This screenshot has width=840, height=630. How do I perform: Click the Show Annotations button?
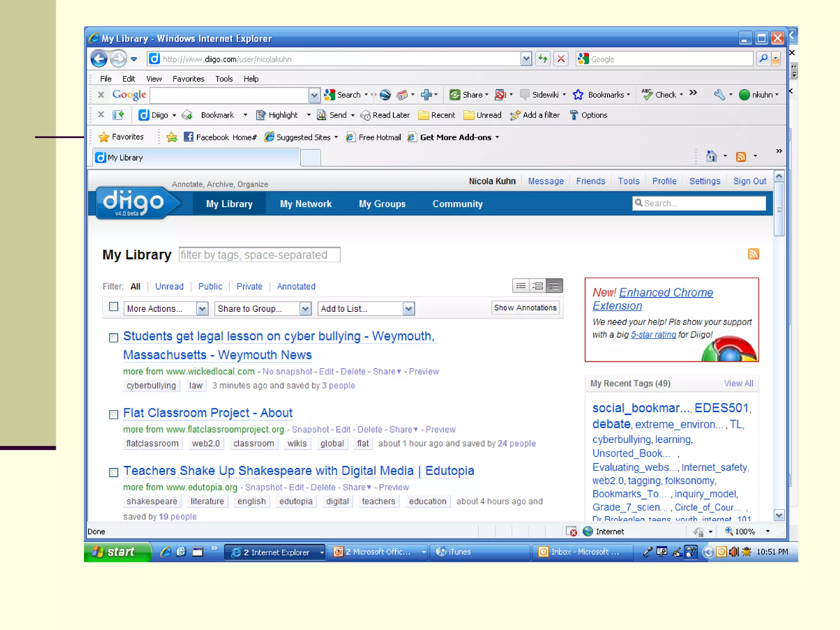[525, 308]
